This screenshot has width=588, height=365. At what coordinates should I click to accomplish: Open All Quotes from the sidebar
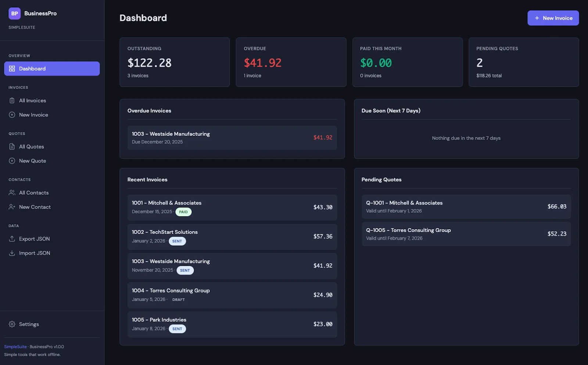31,147
